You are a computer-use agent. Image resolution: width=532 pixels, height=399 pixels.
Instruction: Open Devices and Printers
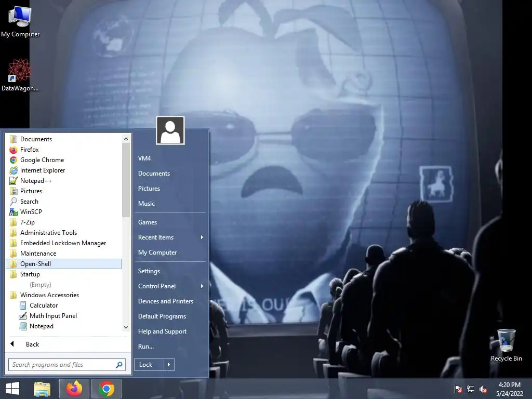pyautogui.click(x=170, y=301)
